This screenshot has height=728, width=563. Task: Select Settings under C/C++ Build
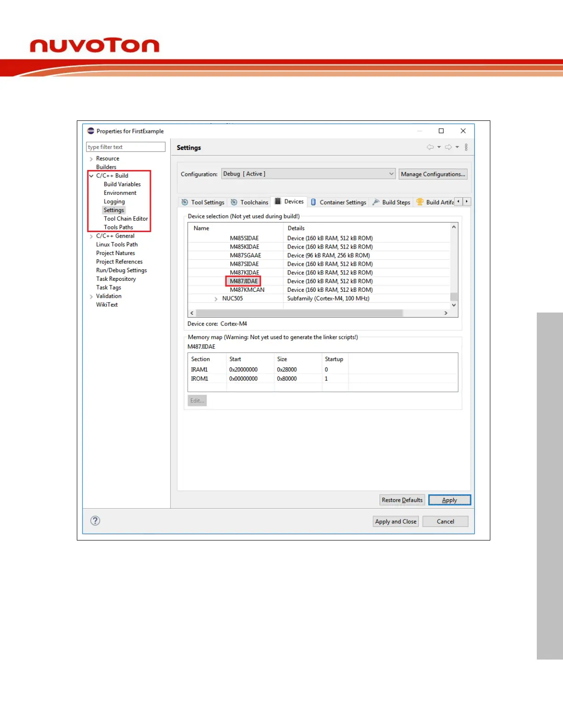click(114, 210)
